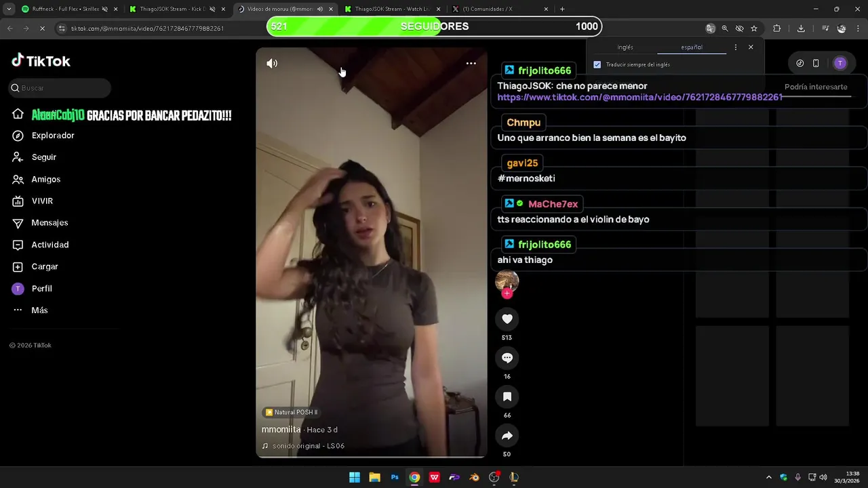Select the español tab in translate popup

coord(692,47)
